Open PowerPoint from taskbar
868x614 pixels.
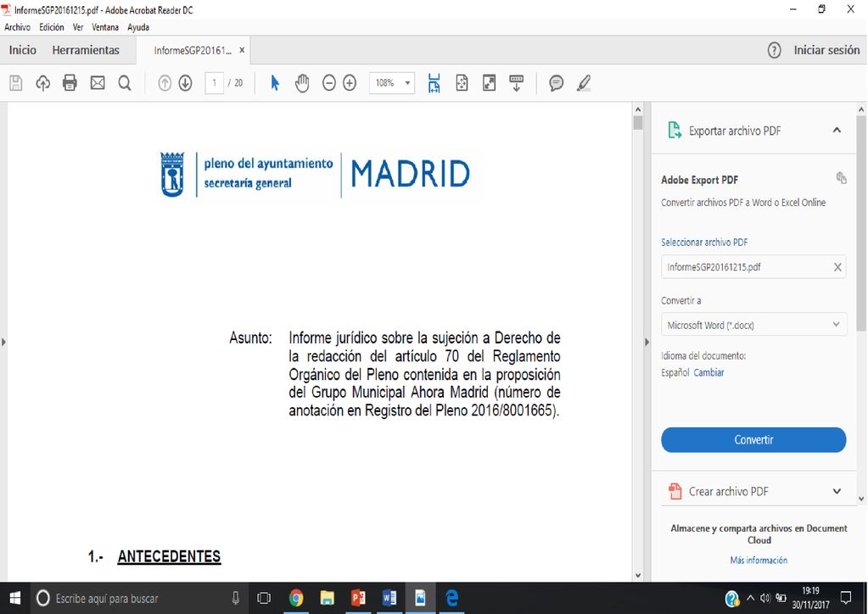click(358, 598)
